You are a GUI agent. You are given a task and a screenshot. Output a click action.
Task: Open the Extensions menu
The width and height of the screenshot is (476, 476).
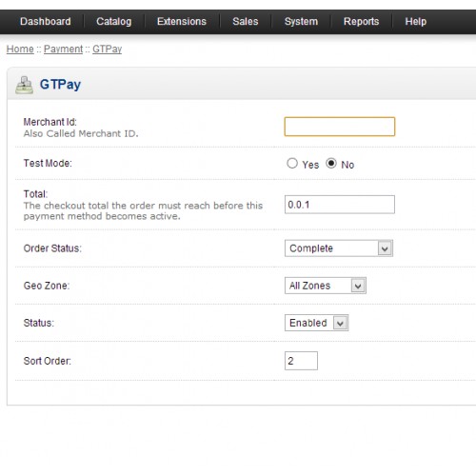(x=182, y=22)
